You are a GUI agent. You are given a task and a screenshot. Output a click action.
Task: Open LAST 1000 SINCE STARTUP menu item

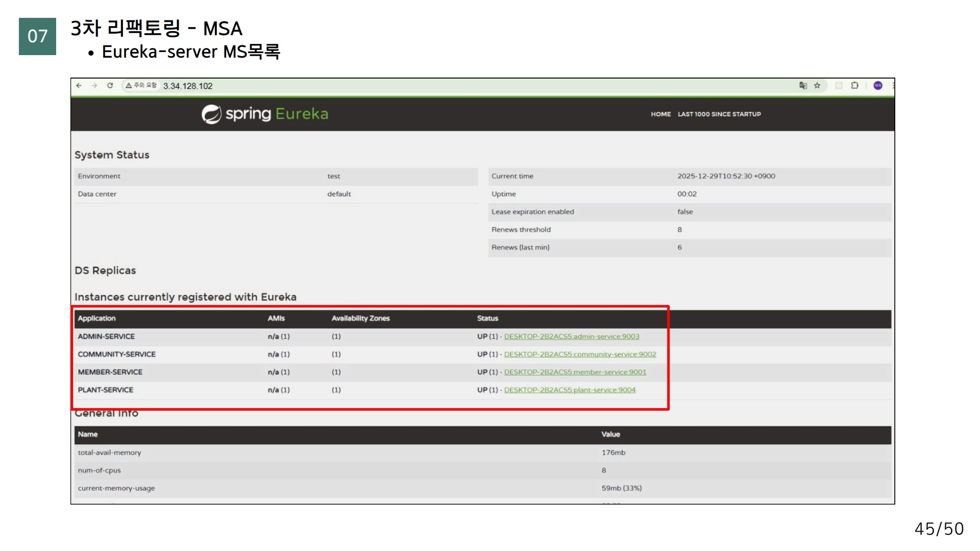click(719, 114)
